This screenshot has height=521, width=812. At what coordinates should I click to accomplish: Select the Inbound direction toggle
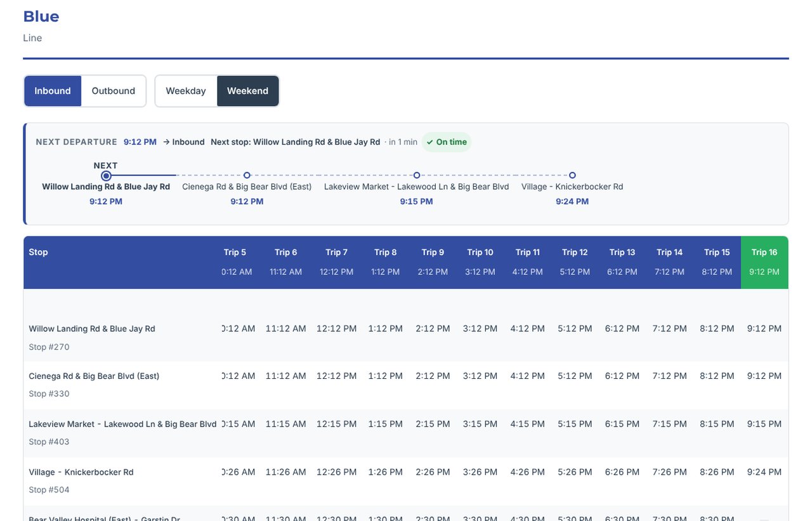pyautogui.click(x=53, y=91)
